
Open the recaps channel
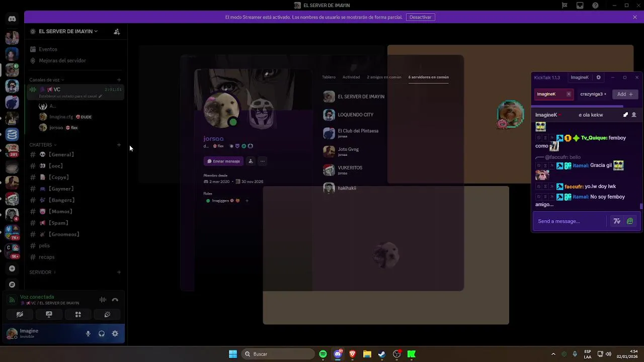(75, 257)
